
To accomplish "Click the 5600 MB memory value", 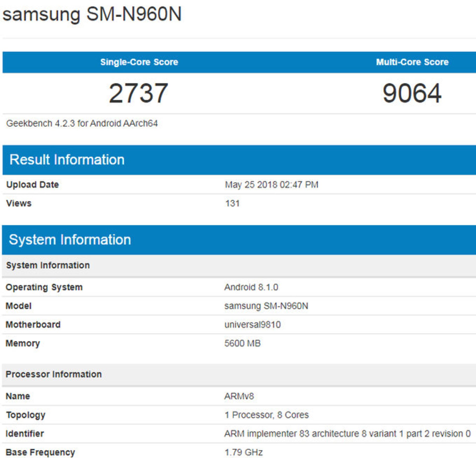I will (x=242, y=343).
